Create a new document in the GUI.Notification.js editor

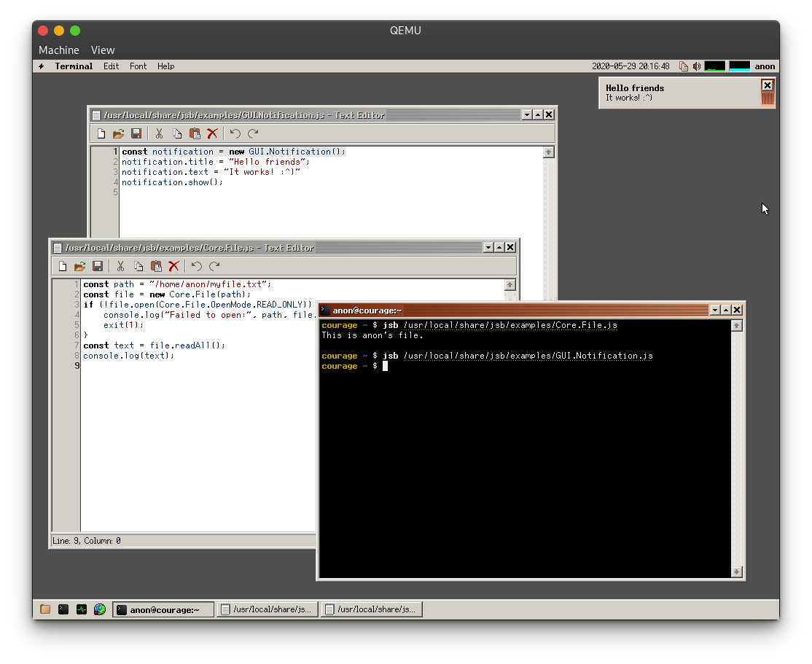(x=101, y=133)
